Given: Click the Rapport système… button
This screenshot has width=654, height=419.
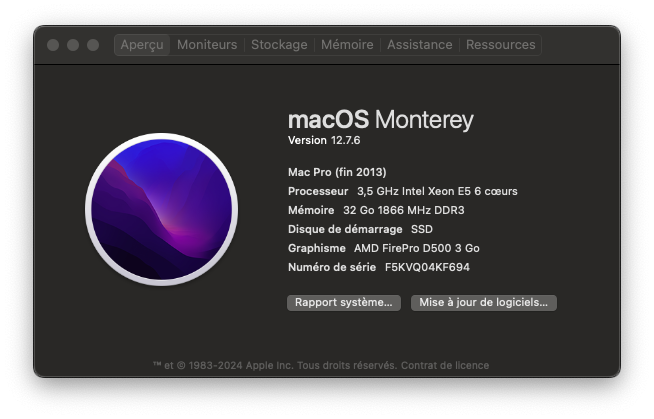Looking at the screenshot, I should [344, 303].
